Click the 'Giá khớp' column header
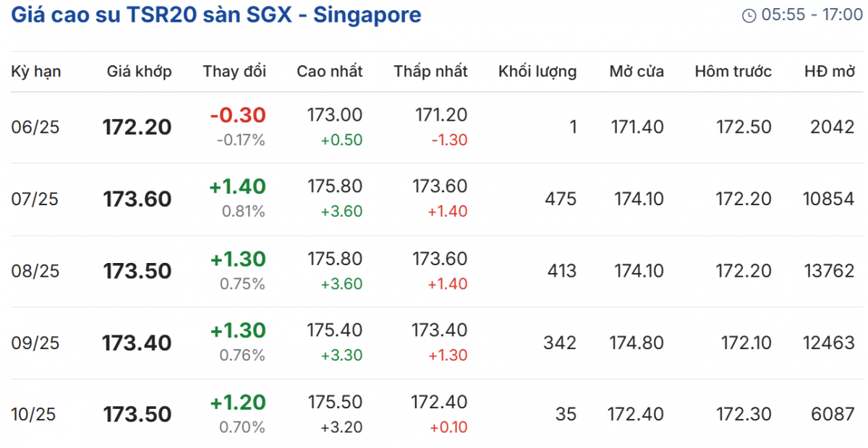The width and height of the screenshot is (868, 448). pyautogui.click(x=139, y=72)
